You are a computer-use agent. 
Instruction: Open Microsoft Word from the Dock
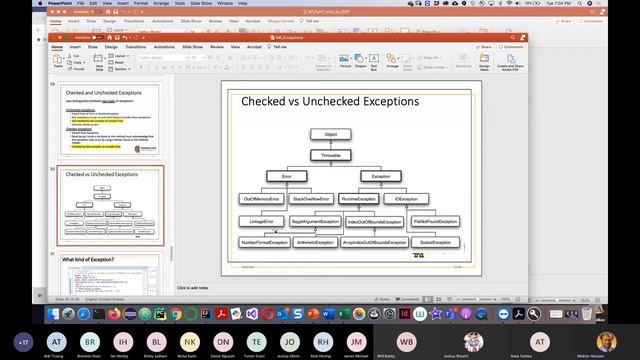click(328, 314)
